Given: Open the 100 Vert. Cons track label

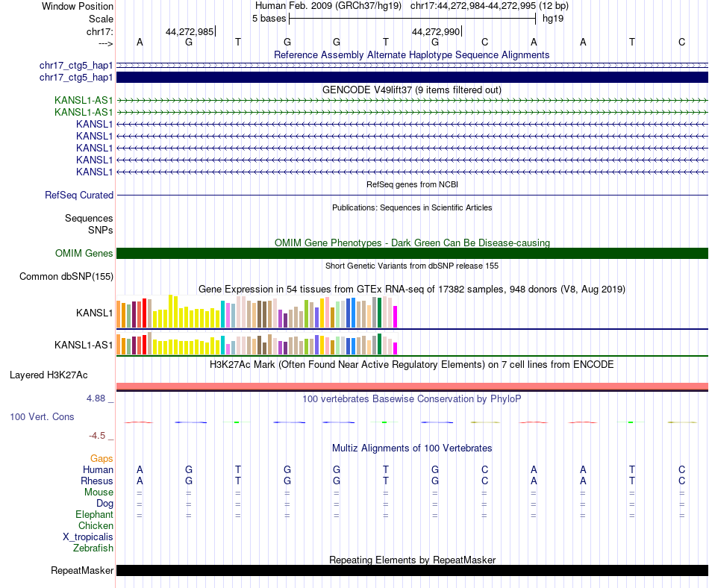Looking at the screenshot, I should tap(42, 416).
